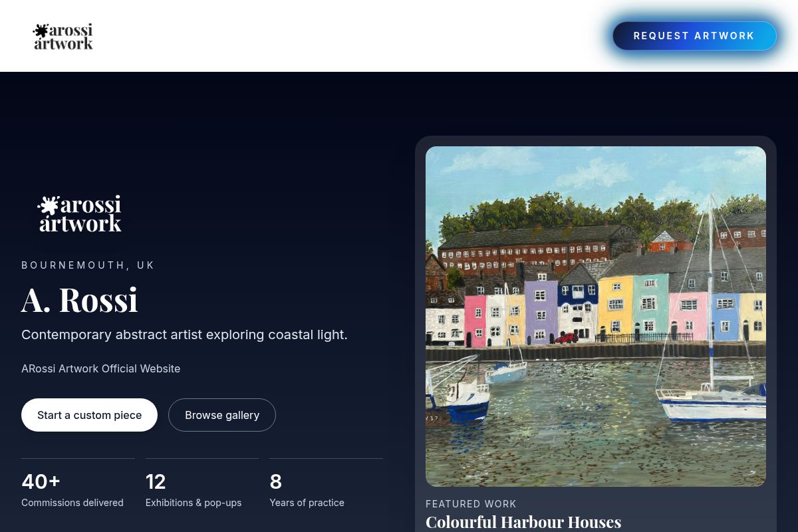
Task: Click the Colourful Harbour Houses title
Action: pyautogui.click(x=523, y=522)
